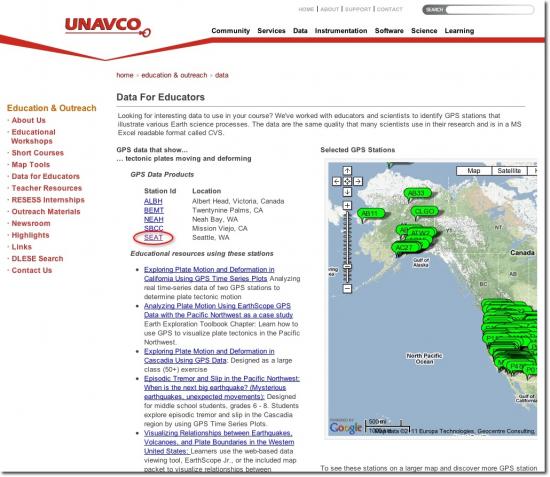Open NEAH station data link

coord(154,220)
